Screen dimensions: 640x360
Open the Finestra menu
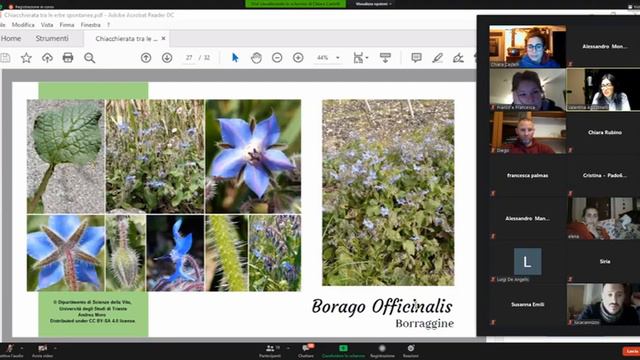(91, 25)
